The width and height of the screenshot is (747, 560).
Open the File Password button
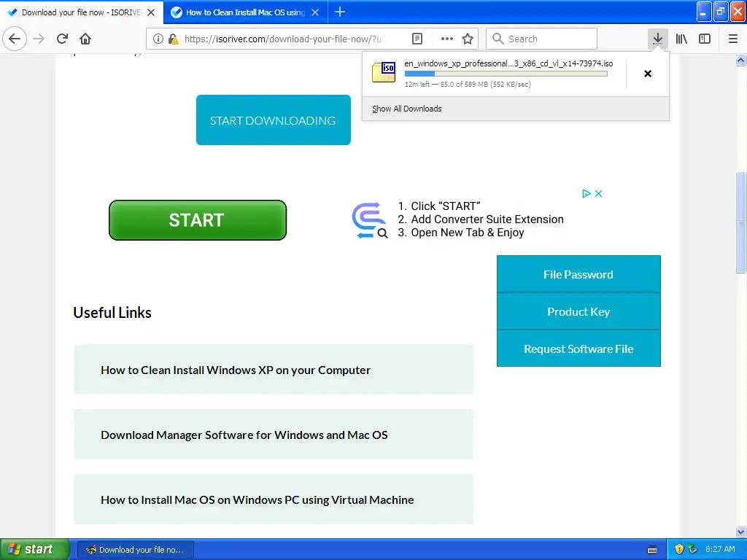[x=578, y=274]
